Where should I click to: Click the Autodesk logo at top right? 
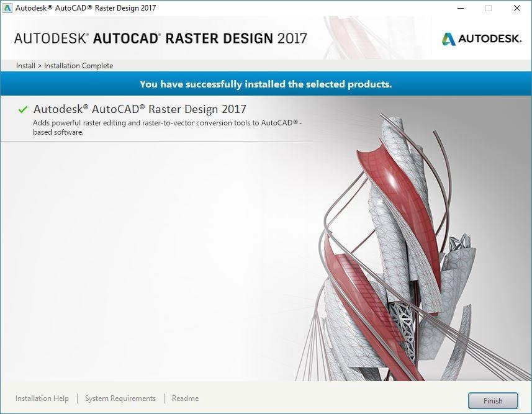click(x=481, y=38)
